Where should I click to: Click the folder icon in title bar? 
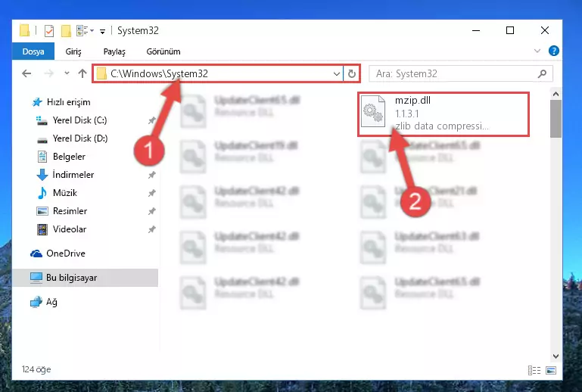(x=24, y=30)
